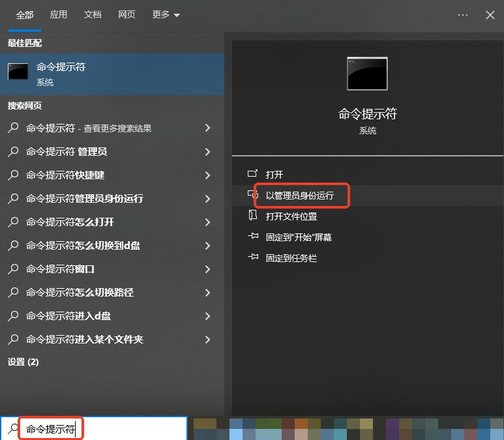Click the shield icon for run as administrator
This screenshot has width=504, height=440.
(253, 195)
